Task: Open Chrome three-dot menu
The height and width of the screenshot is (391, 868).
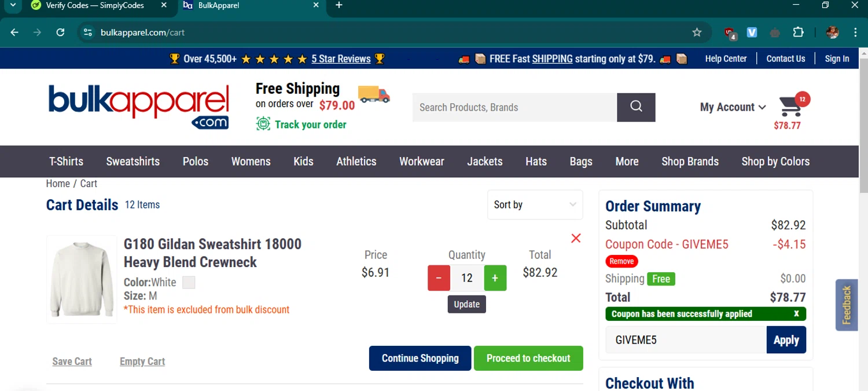Action: (x=855, y=32)
